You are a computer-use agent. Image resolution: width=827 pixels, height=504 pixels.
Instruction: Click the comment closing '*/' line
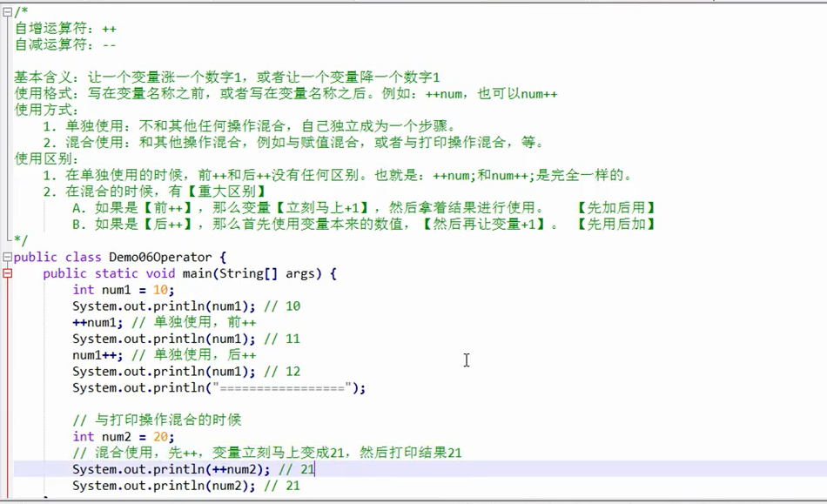(x=21, y=241)
